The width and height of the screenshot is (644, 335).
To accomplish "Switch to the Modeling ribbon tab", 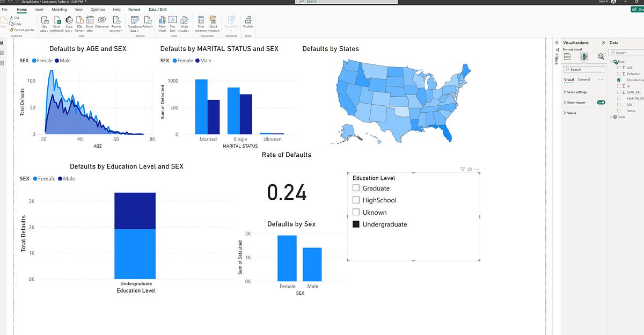I will click(59, 9).
